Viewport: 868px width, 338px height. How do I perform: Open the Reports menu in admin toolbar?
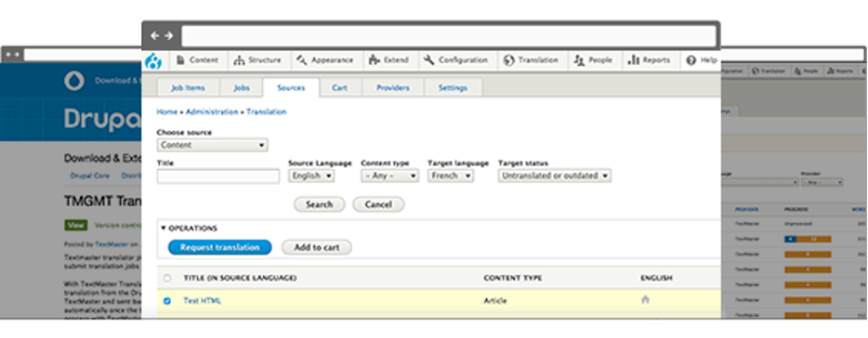(650, 60)
